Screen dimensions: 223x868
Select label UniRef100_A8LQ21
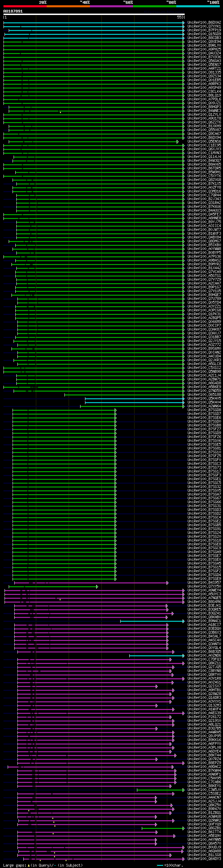tap(204, 724)
